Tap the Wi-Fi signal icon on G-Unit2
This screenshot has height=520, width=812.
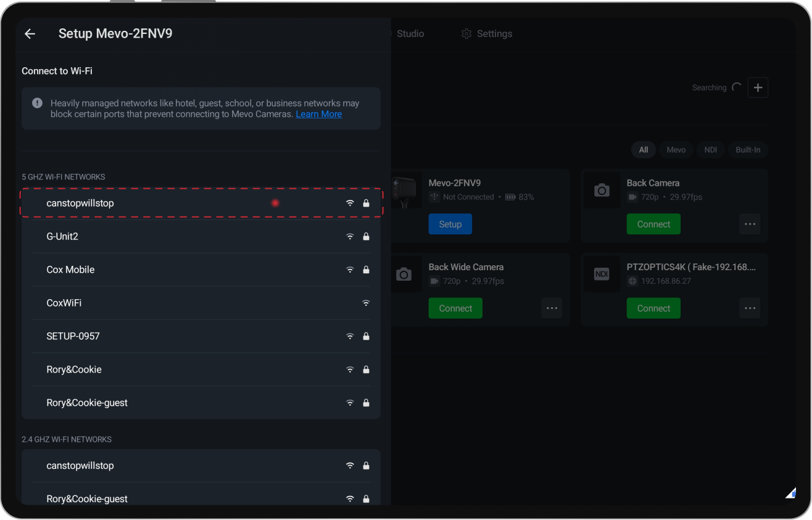(350, 236)
